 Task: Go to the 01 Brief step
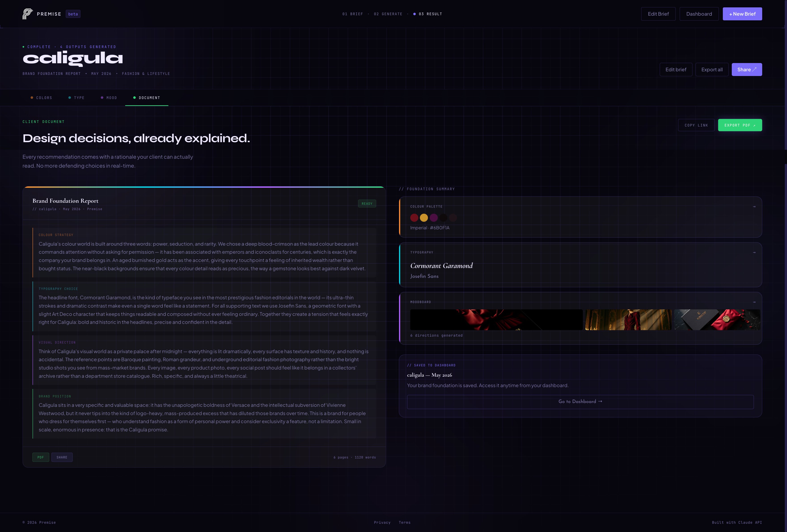pyautogui.click(x=353, y=14)
